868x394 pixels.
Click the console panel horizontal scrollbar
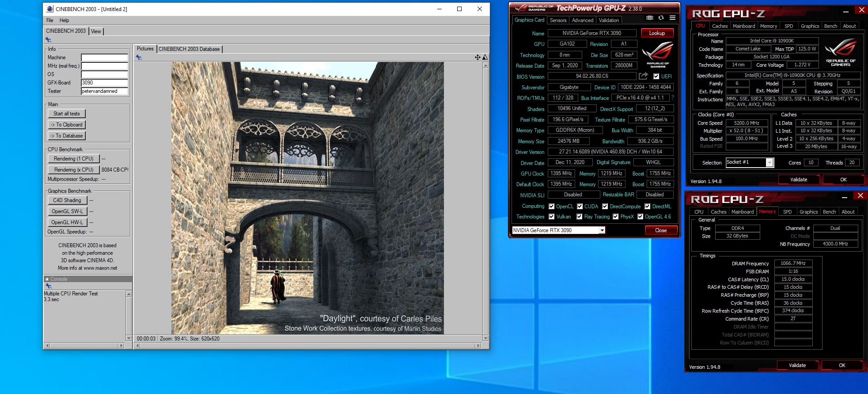(x=84, y=345)
